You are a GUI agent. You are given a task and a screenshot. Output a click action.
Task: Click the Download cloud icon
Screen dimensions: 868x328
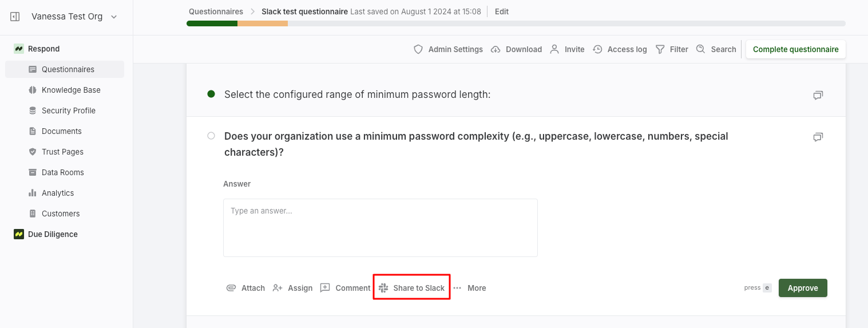click(x=496, y=49)
